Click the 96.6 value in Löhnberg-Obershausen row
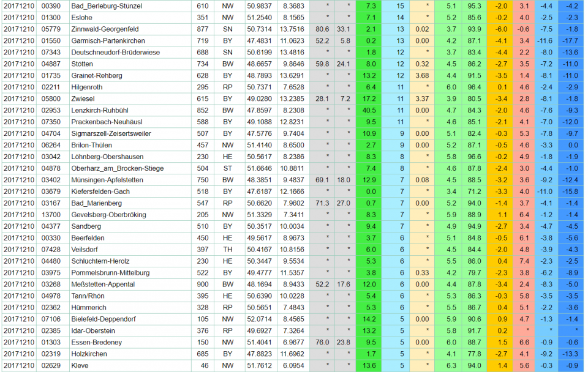The width and height of the screenshot is (588, 372). [474, 157]
